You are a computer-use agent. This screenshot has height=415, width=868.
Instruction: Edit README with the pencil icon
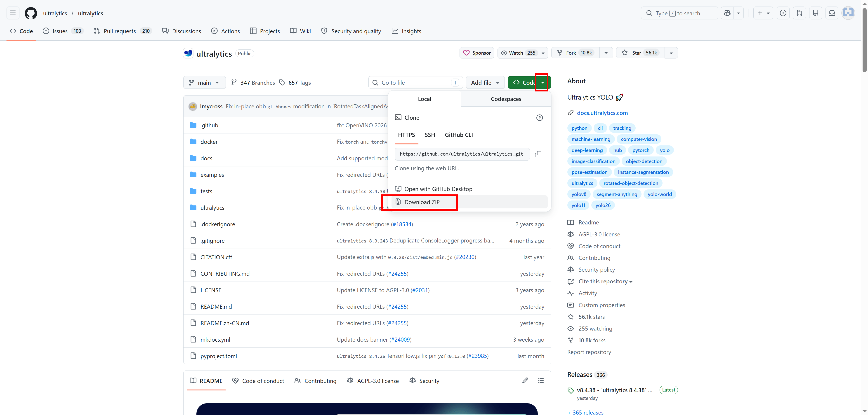tap(525, 381)
